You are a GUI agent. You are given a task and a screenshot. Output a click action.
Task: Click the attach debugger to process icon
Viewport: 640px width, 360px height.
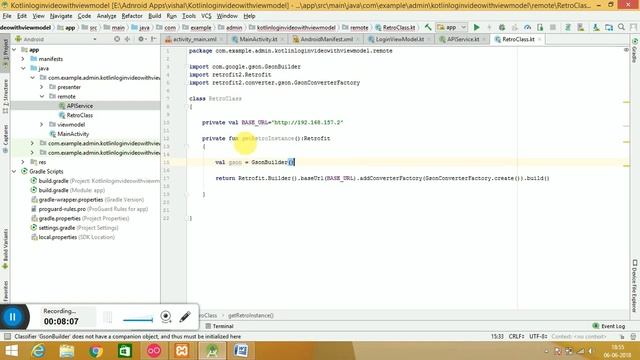[x=540, y=27]
